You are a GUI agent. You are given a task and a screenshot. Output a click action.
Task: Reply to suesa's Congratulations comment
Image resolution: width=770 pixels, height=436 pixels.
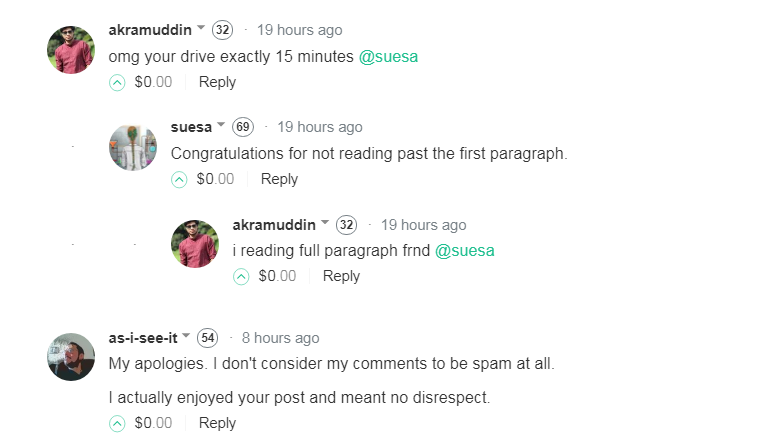pos(279,180)
